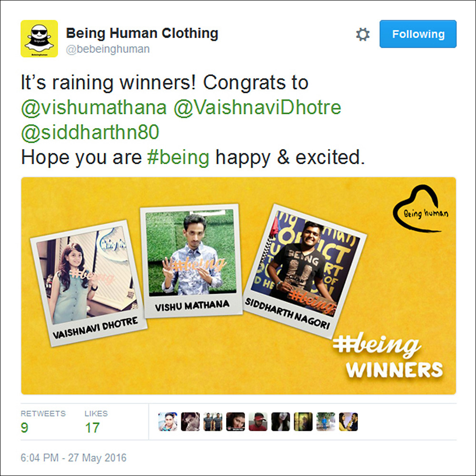Show the list of 9 retweets
The width and height of the screenshot is (476, 476).
pos(43,422)
